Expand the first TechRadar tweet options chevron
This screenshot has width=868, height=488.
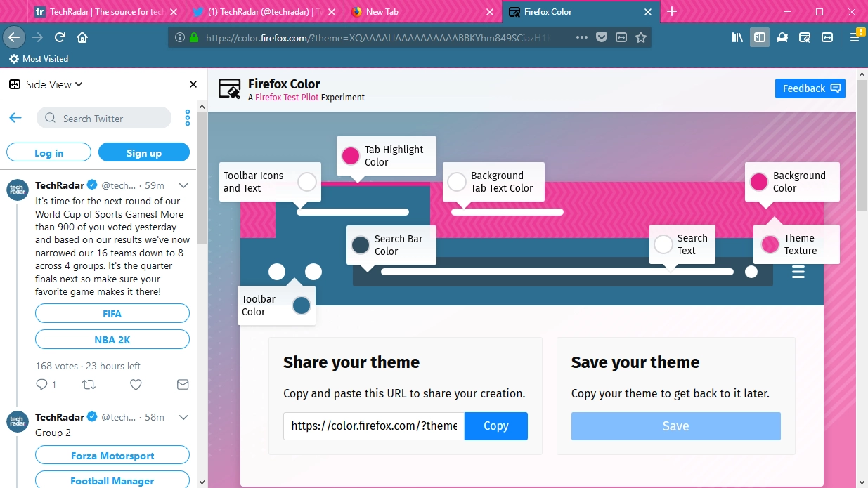[183, 185]
